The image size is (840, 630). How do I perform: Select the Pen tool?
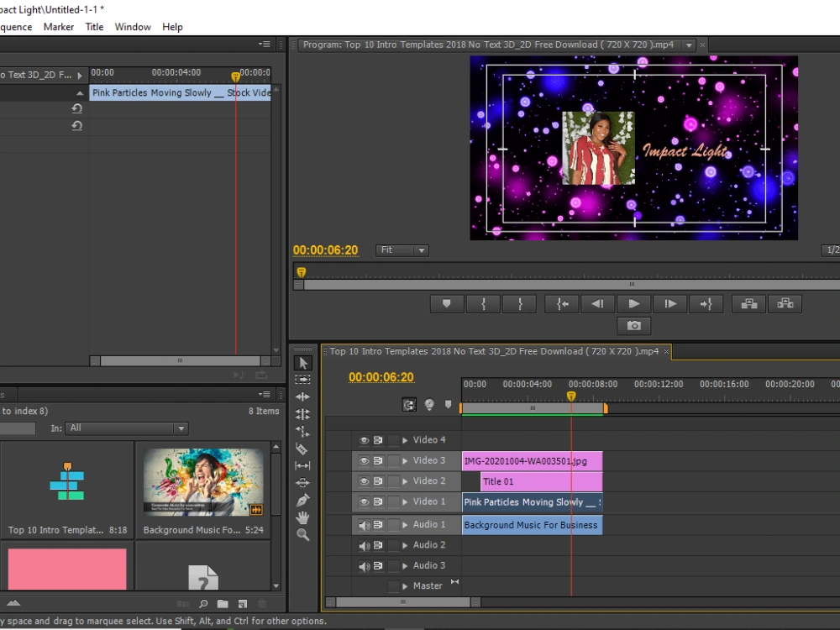[302, 500]
